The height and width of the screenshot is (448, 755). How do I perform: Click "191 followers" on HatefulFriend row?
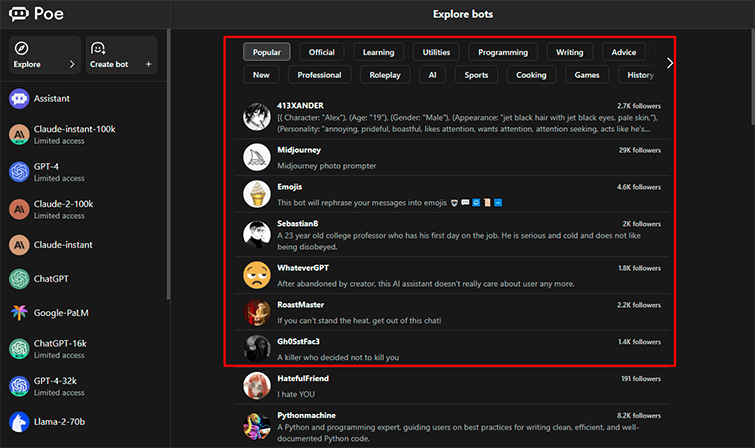(x=641, y=379)
